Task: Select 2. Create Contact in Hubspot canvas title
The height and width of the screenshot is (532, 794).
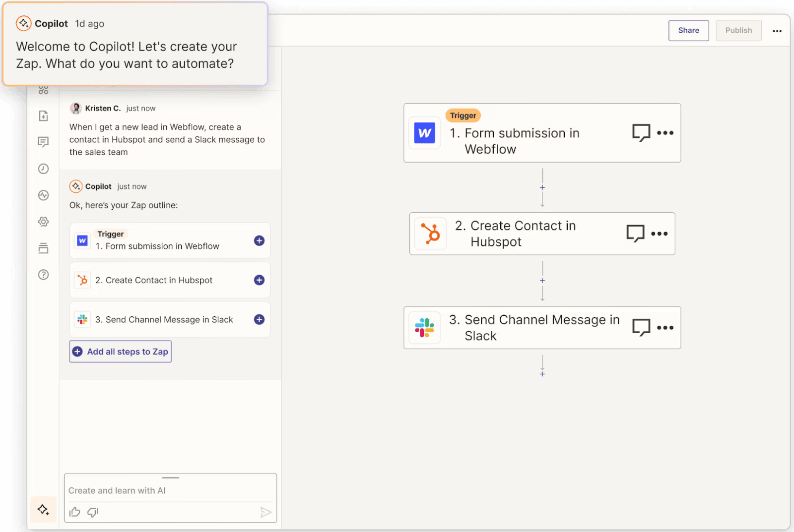Action: click(516, 234)
